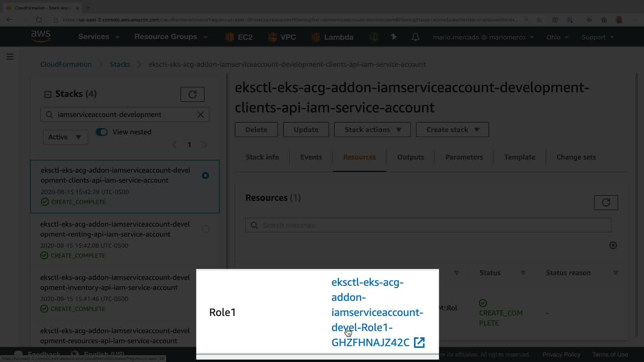Viewport: 644px width, 362px height.
Task: Click the Delete stack button
Action: (256, 130)
